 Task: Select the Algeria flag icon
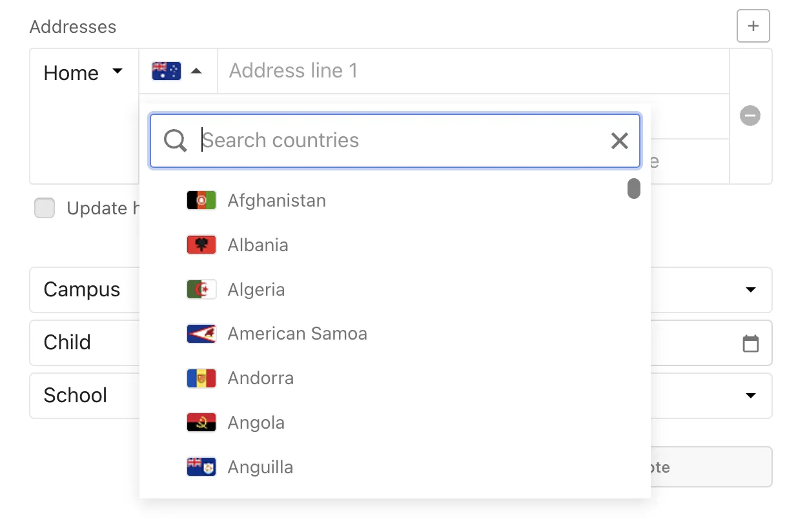tap(201, 289)
